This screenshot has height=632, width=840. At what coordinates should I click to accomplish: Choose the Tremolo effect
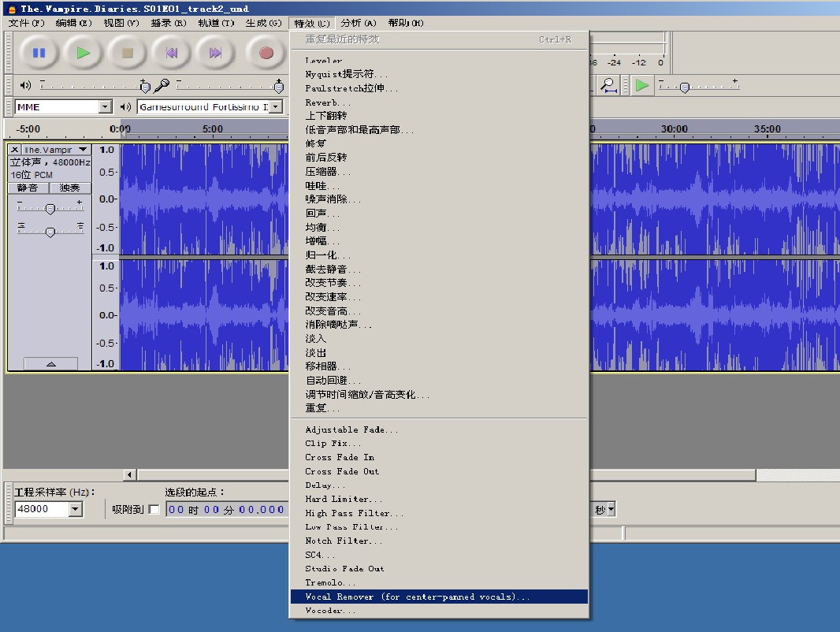click(x=439, y=582)
